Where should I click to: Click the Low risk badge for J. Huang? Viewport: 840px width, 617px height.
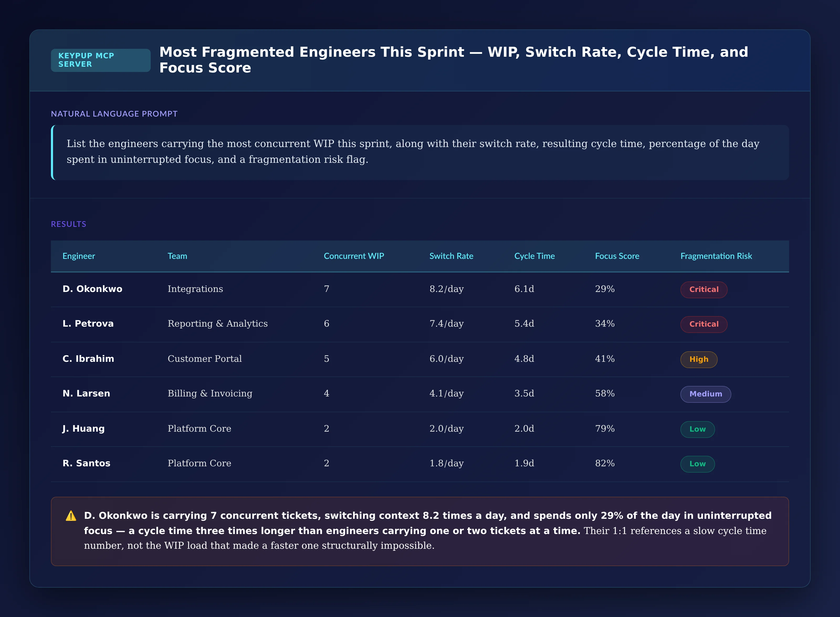[x=697, y=429]
